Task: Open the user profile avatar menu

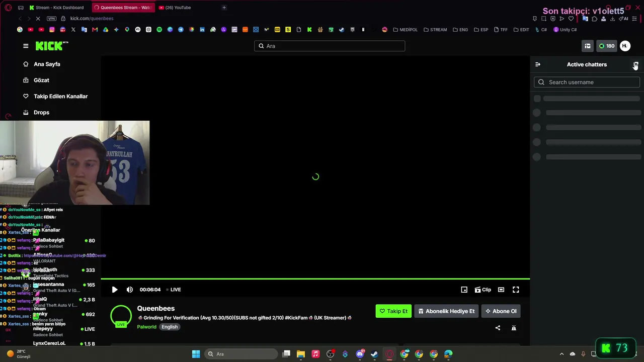Action: [x=625, y=46]
